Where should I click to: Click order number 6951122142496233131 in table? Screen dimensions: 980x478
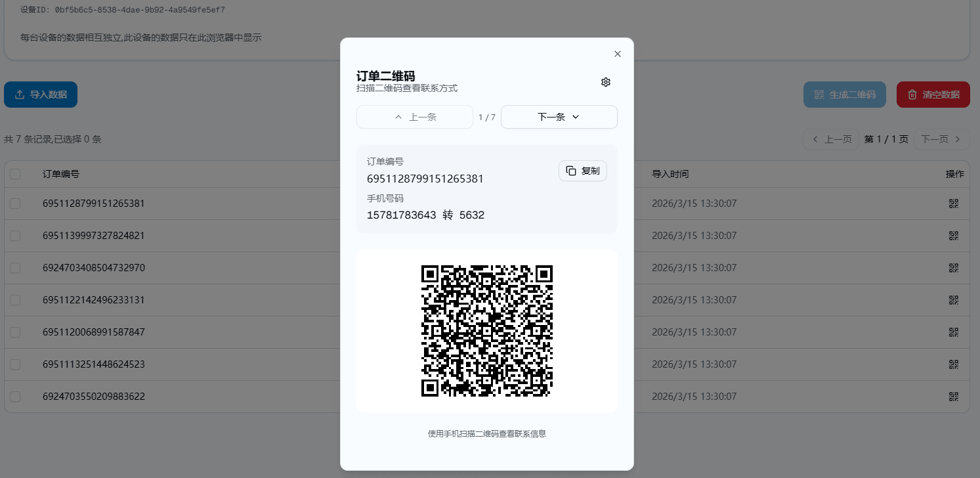[94, 300]
